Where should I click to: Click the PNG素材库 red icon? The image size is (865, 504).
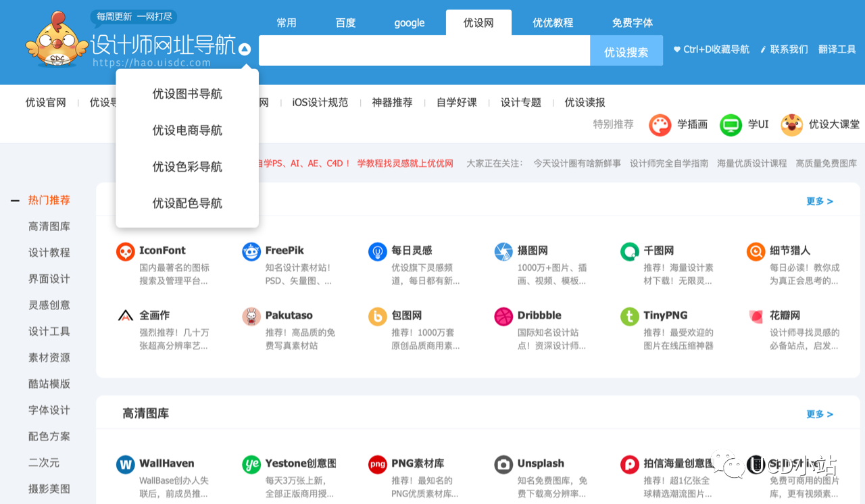(377, 465)
